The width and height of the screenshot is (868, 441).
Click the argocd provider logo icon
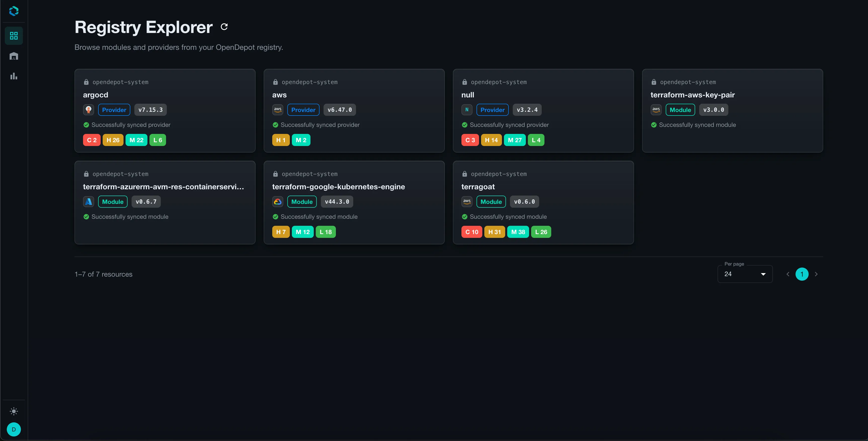[x=89, y=110]
